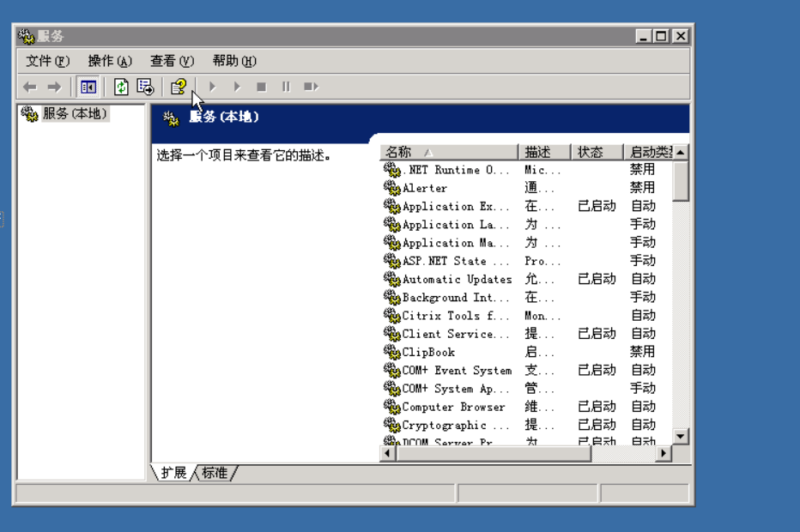Viewport: 800px width, 532px height.
Task: Click the Export List toolbar icon
Action: [x=145, y=88]
